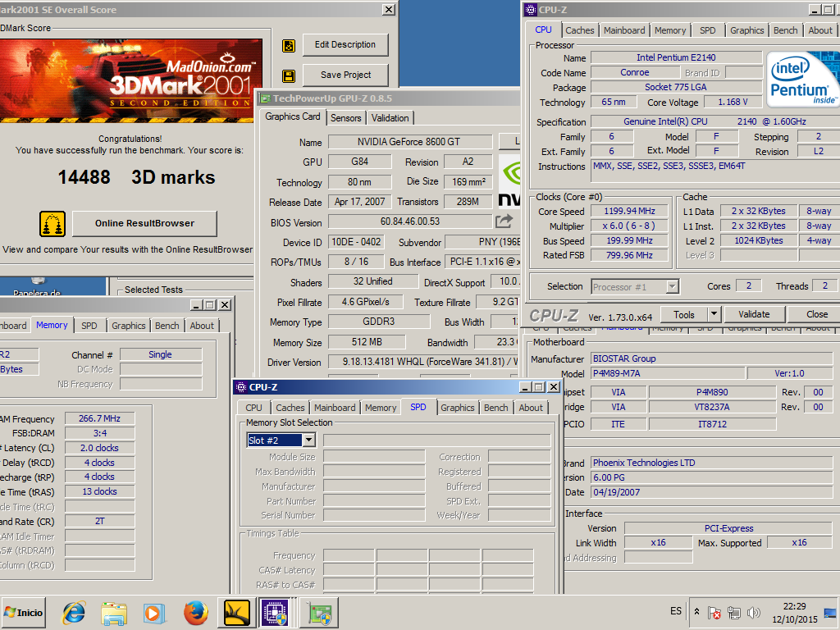Click the Intel Pentium inside logo
840x630 pixels.
coord(802,80)
